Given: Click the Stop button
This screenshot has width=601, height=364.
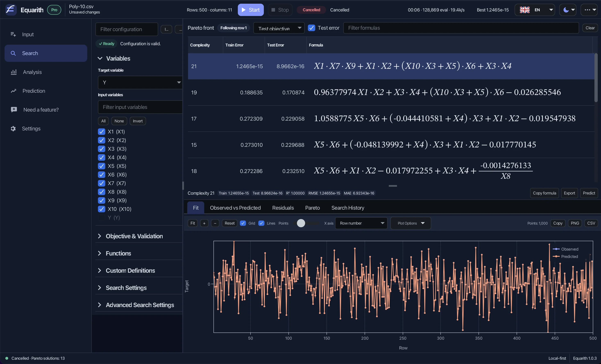Looking at the screenshot, I should click(x=280, y=10).
